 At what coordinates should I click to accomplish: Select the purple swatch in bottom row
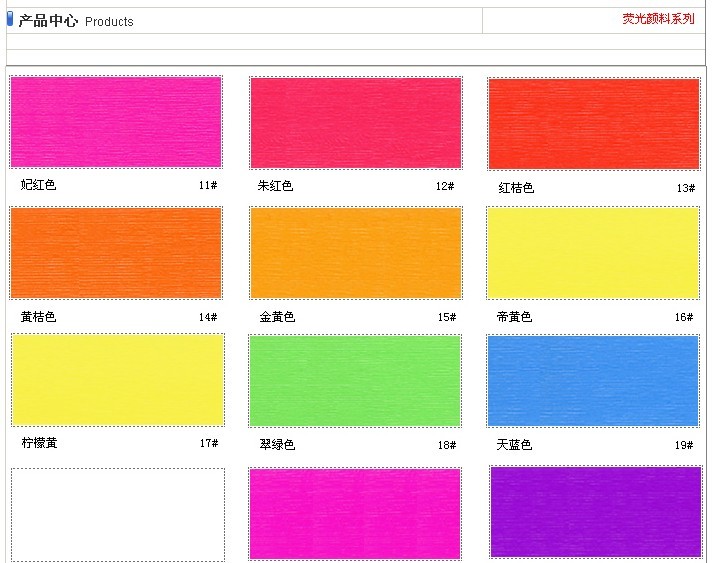tap(596, 512)
